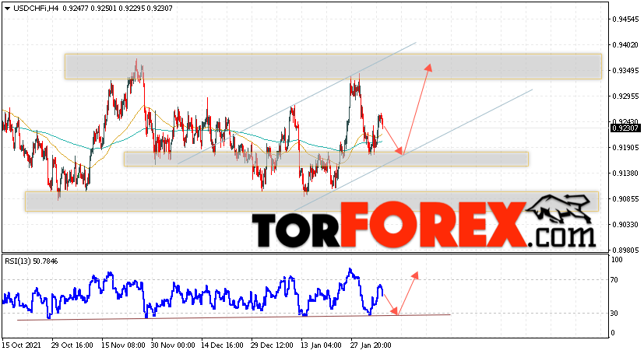
Task: Select the RSI(13) 50.7846 indicator label
Action: click(x=31, y=261)
